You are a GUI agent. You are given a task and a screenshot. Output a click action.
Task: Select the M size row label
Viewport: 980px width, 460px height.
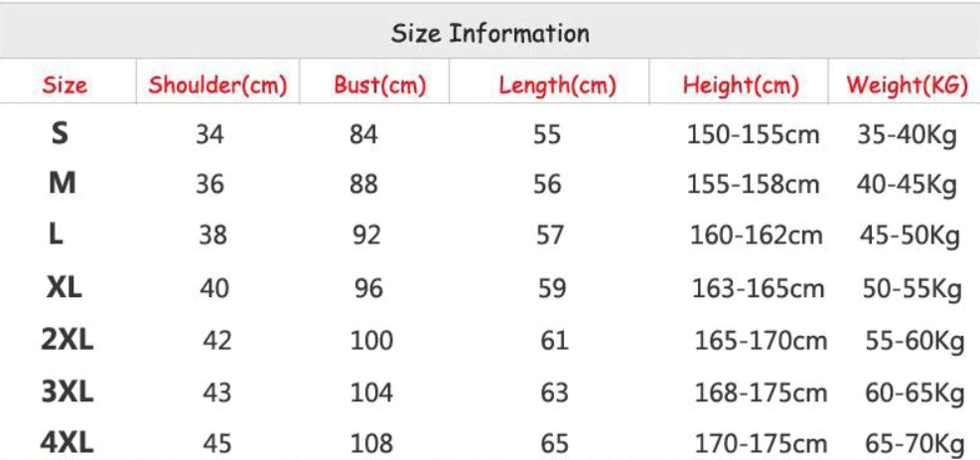click(62, 183)
